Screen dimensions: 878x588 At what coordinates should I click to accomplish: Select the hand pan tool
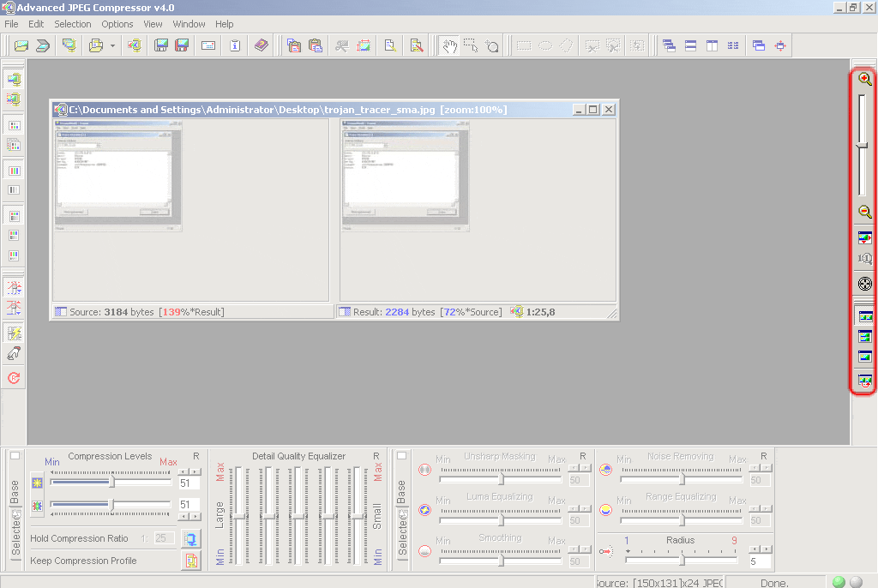(x=448, y=46)
